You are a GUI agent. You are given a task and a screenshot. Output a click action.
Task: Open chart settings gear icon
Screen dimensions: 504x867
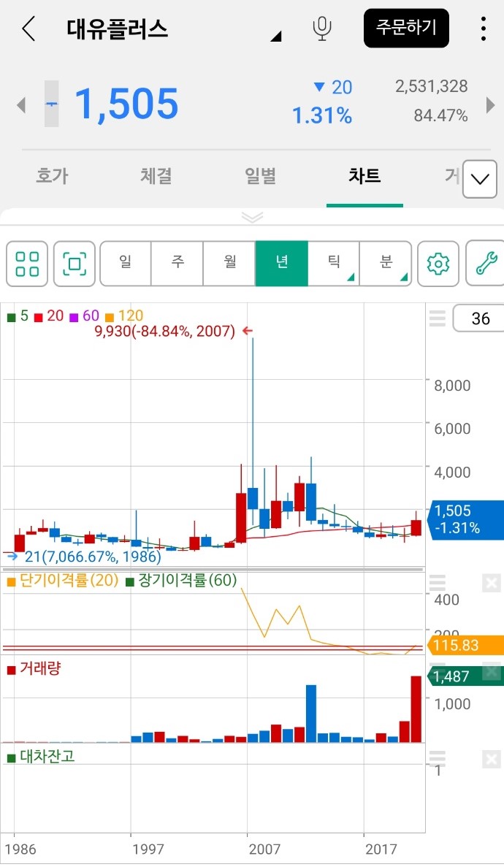pyautogui.click(x=438, y=264)
